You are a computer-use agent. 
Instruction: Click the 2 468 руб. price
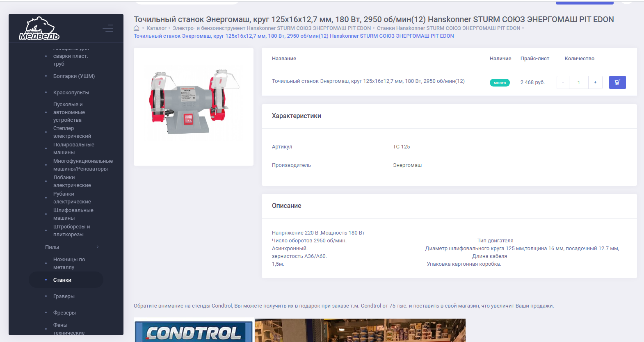[532, 82]
